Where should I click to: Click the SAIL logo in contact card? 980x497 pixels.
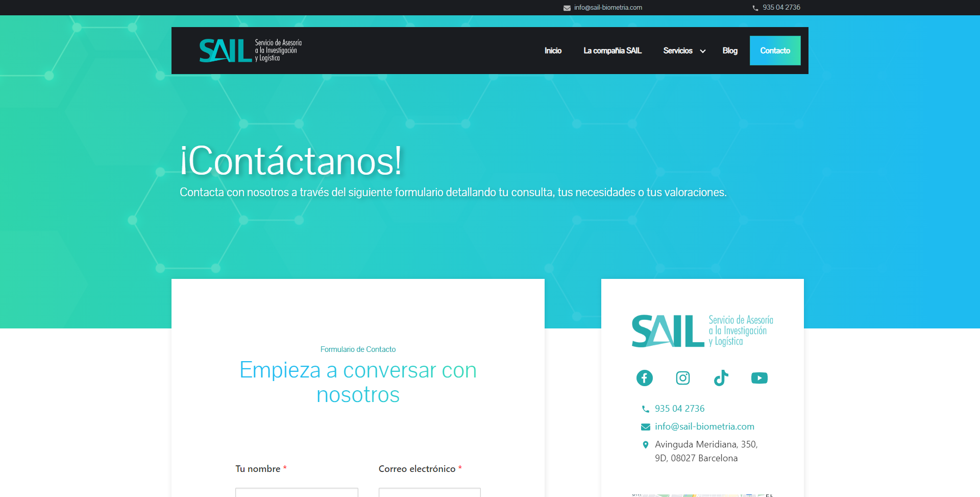pyautogui.click(x=702, y=331)
